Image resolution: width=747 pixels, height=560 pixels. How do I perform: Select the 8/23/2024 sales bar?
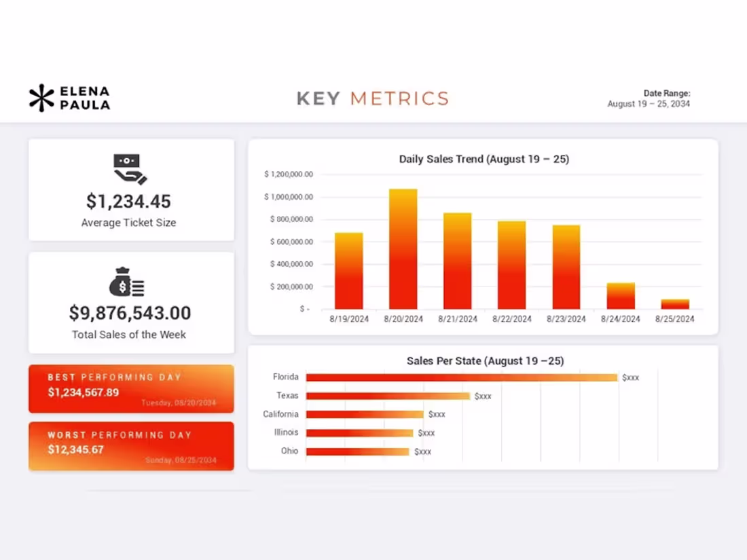click(x=566, y=267)
